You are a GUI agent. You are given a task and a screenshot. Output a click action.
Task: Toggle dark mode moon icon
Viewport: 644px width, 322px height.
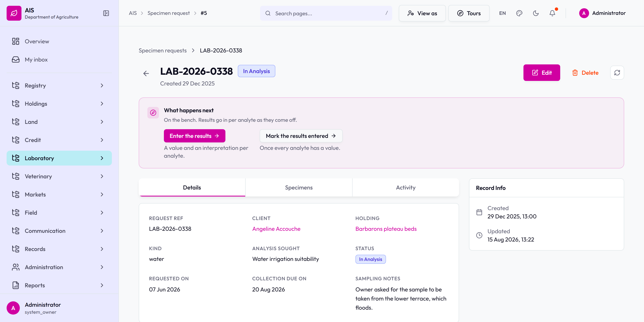click(x=536, y=13)
